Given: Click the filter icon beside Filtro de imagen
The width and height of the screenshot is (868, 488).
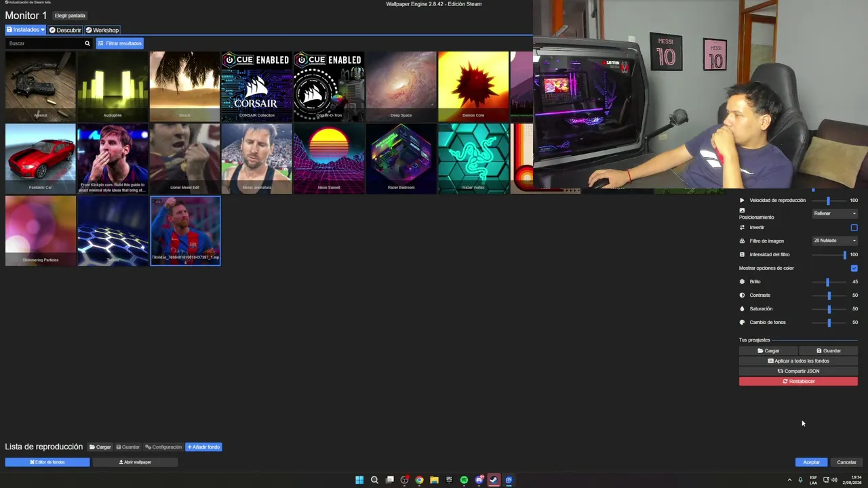Looking at the screenshot, I should (742, 241).
